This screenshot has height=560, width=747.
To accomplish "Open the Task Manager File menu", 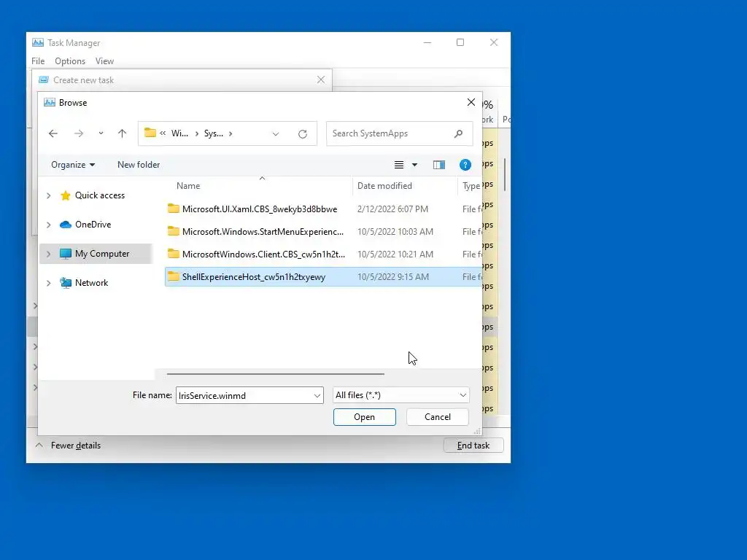I will tap(38, 61).
